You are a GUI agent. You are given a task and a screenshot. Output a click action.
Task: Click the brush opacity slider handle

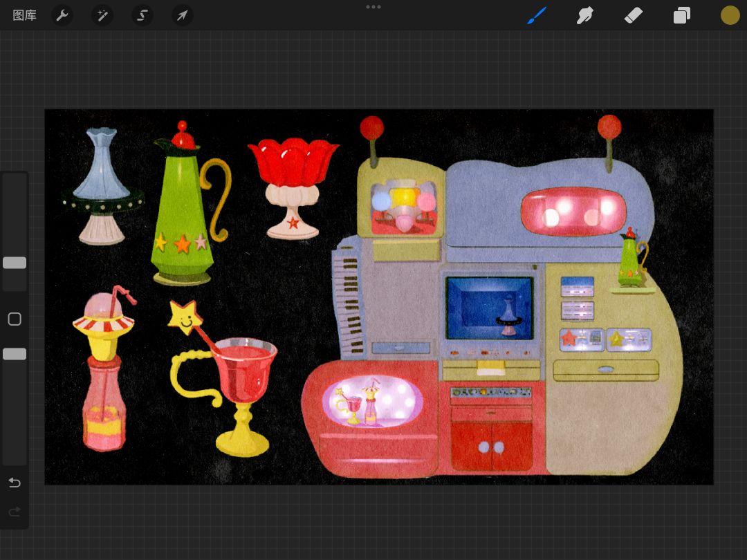point(15,354)
